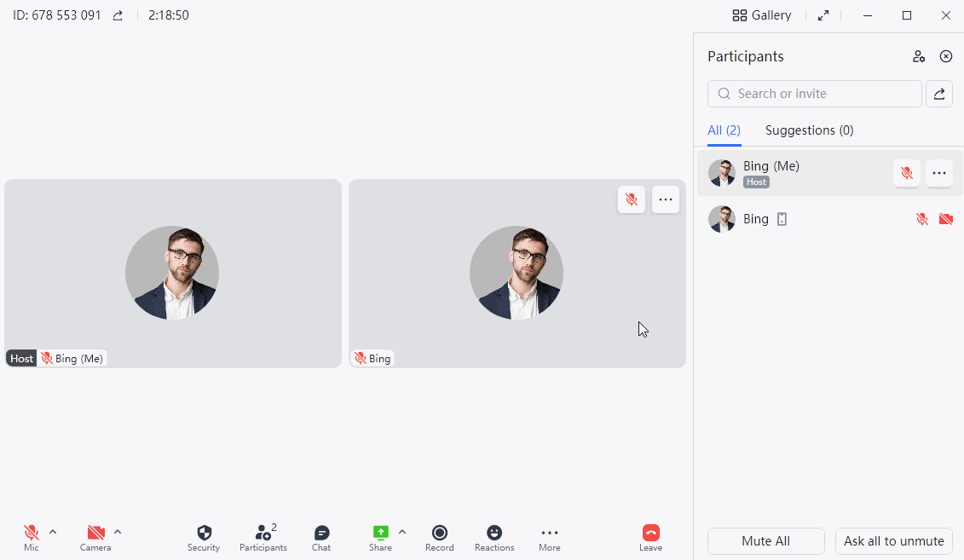Expand the Camera options arrow
This screenshot has width=964, height=560.
[118, 532]
